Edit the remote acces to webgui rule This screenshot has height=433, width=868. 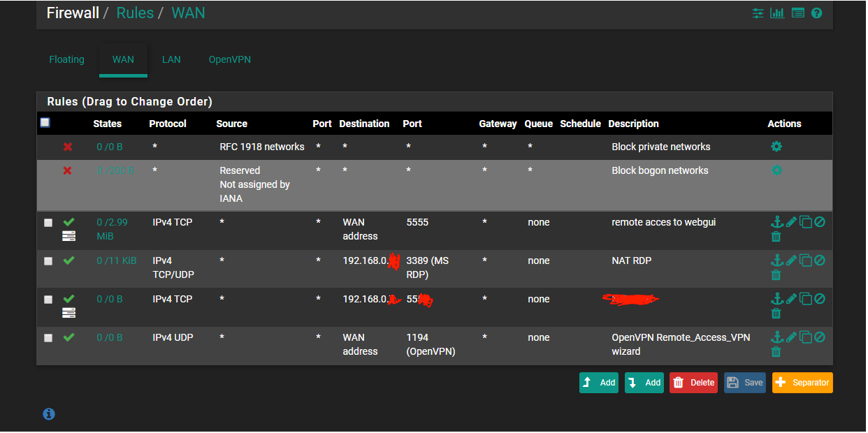tap(791, 222)
